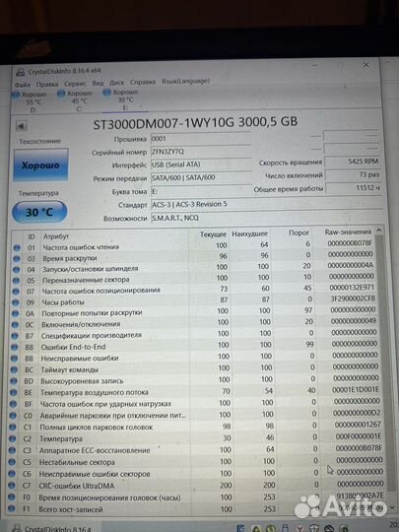The height and width of the screenshot is (532, 399).
Task: Click status dot for Неисправимые ошибки
Action: [x=14, y=359]
